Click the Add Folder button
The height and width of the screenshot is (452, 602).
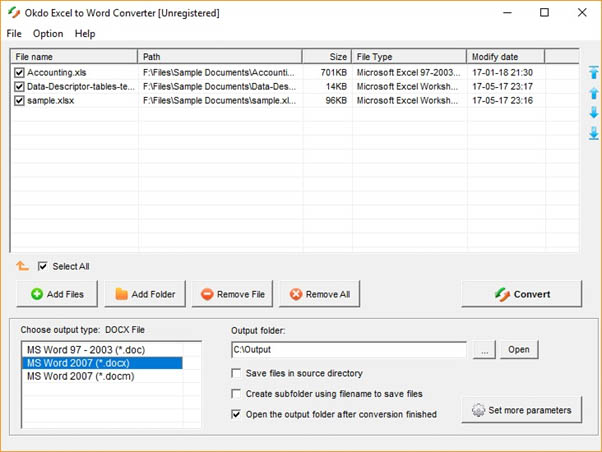145,294
